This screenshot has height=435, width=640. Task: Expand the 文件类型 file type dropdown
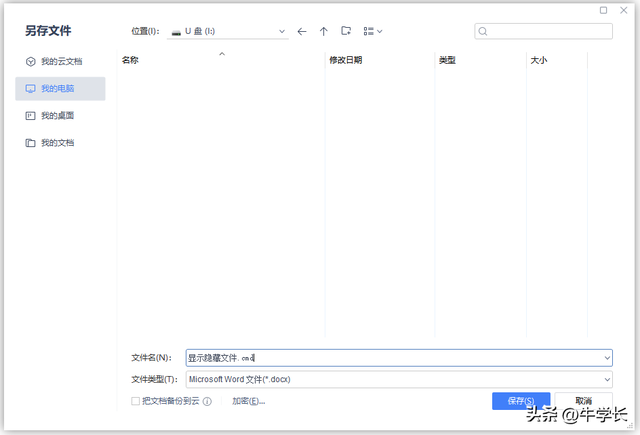(x=606, y=380)
